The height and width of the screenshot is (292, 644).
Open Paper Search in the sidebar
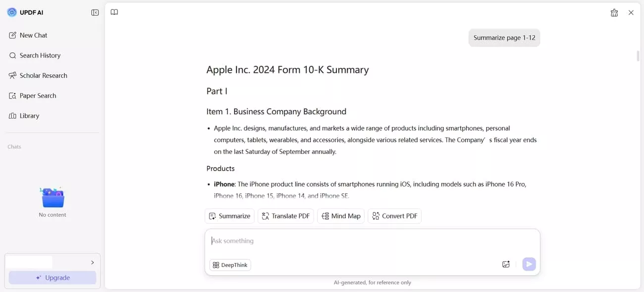pyautogui.click(x=39, y=96)
